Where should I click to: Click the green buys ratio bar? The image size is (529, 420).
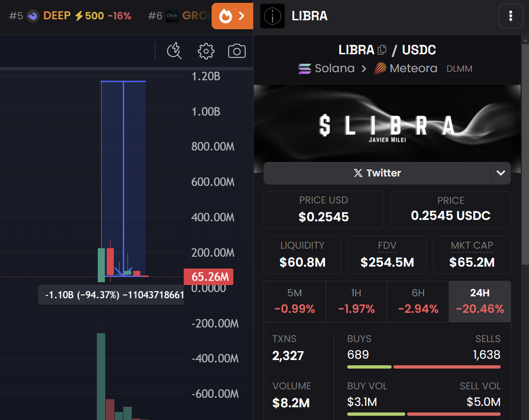(369, 367)
